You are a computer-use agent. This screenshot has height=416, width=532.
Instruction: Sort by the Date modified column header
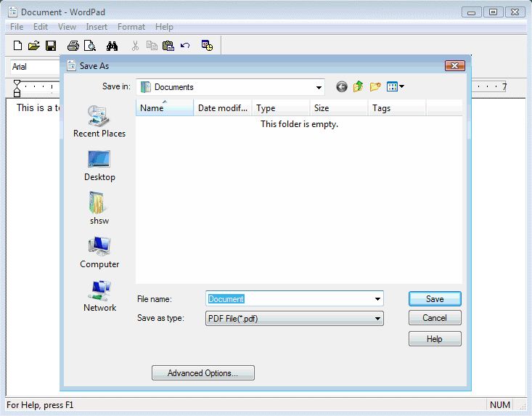223,108
